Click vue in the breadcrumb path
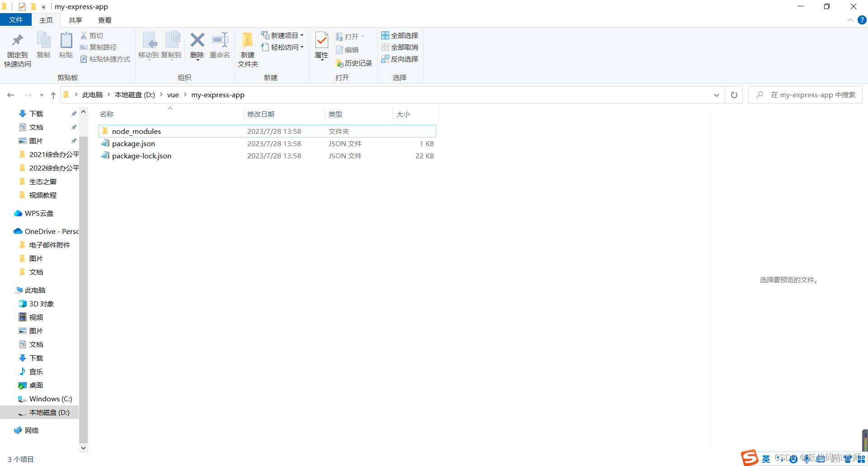 coord(173,95)
